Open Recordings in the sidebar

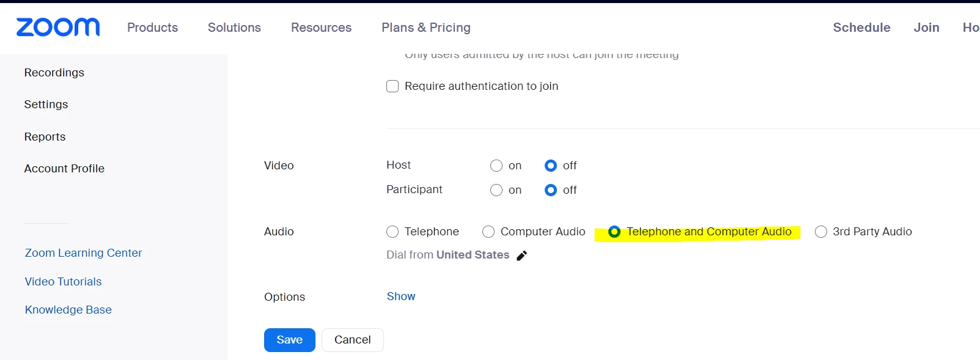click(x=54, y=73)
